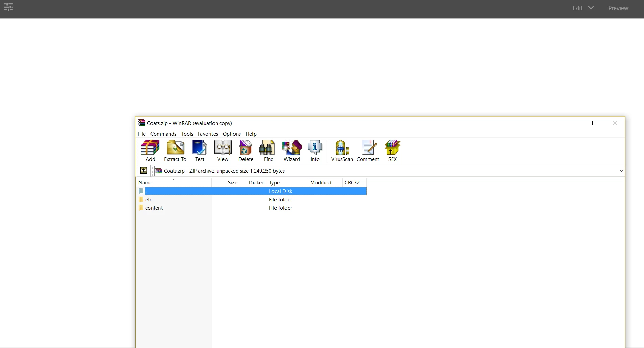Run the Test archive tool
The height and width of the screenshot is (348, 644).
200,150
